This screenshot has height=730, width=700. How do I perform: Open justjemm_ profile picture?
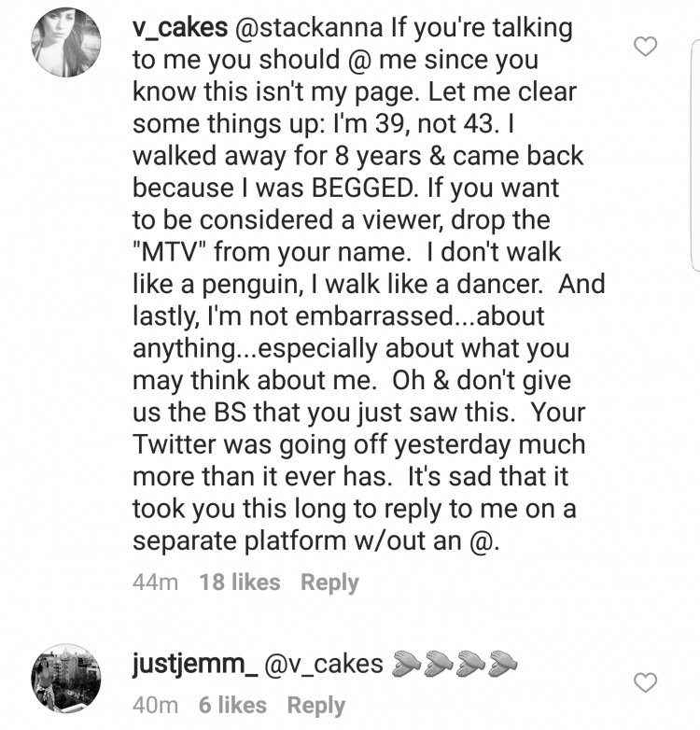[65, 679]
